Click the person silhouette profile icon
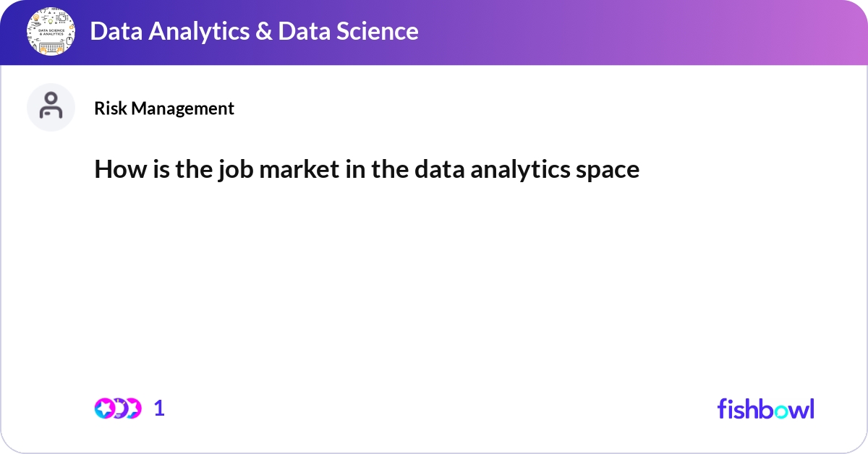The height and width of the screenshot is (454, 868). pos(51,107)
